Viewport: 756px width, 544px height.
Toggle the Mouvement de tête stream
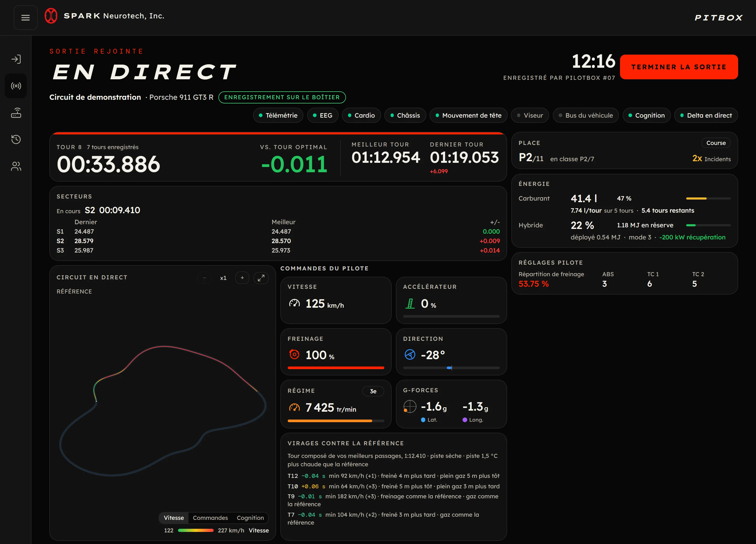469,115
